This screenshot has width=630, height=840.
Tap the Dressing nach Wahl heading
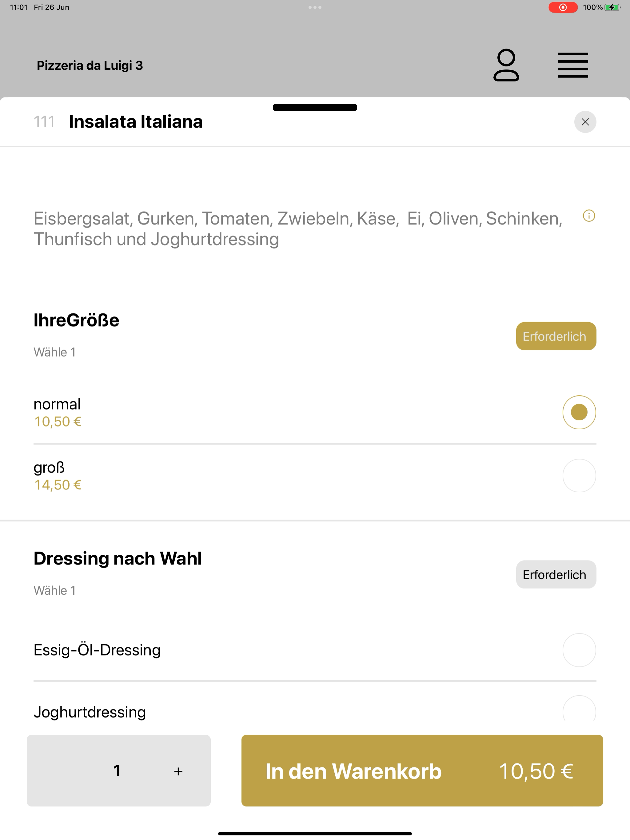pyautogui.click(x=118, y=558)
